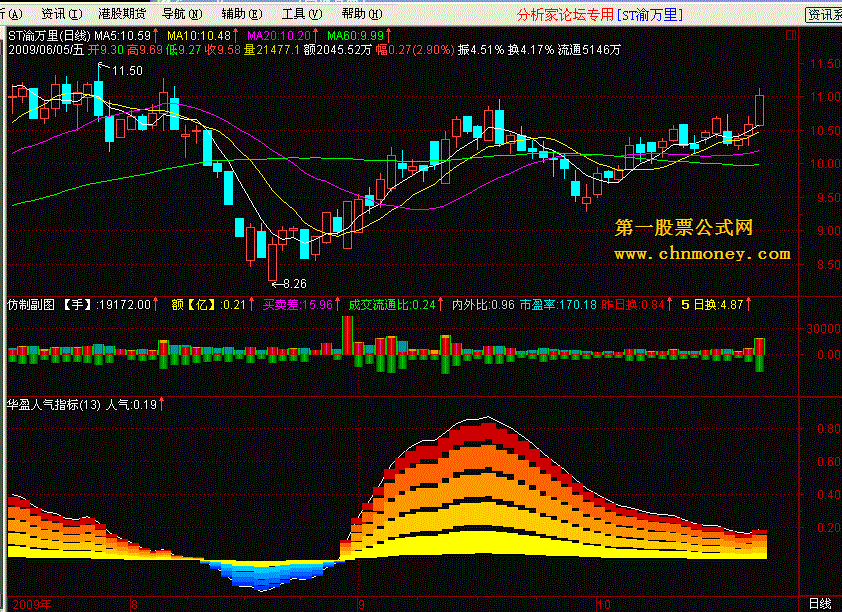This screenshot has height=612, width=842.
Task: Click the 10.00 price axis label
Action: pyautogui.click(x=825, y=164)
